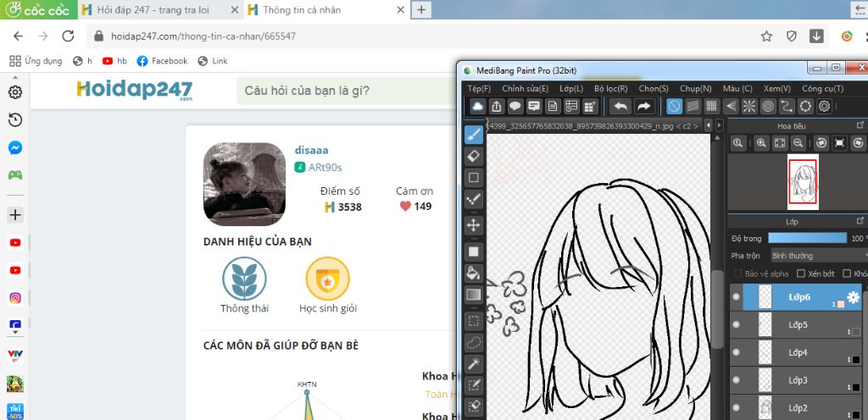Select the Brush tool in MediBang

pyautogui.click(x=473, y=135)
